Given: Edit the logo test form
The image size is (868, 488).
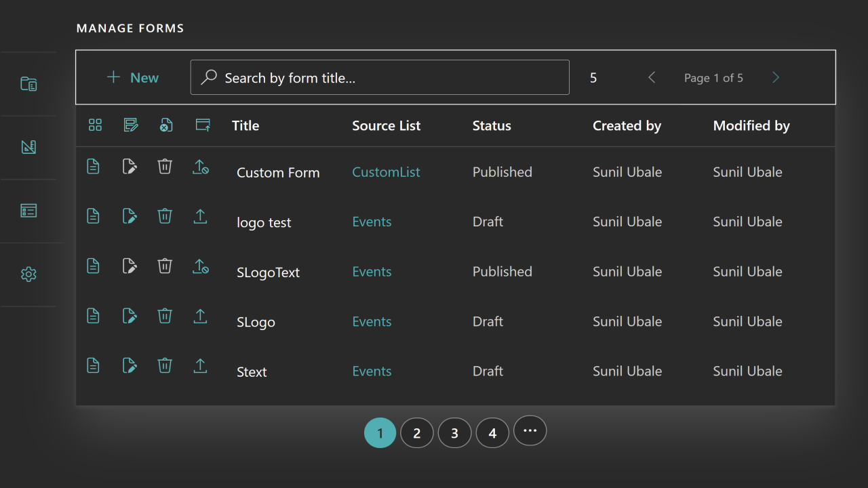Looking at the screenshot, I should [x=130, y=216].
